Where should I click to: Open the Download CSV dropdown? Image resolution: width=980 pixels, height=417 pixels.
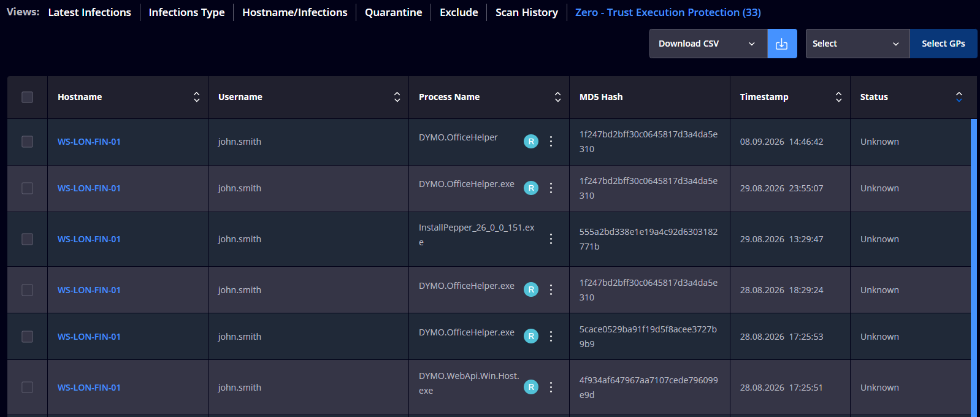tap(708, 44)
